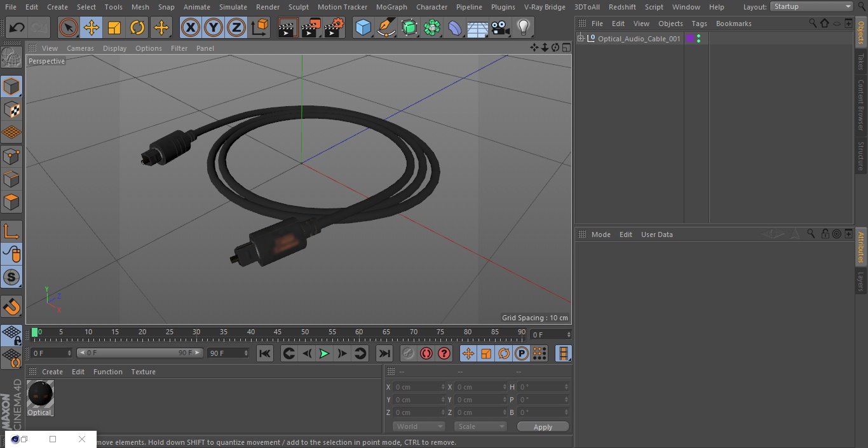Switch to Polygons mode
The image size is (868, 448).
tap(11, 202)
